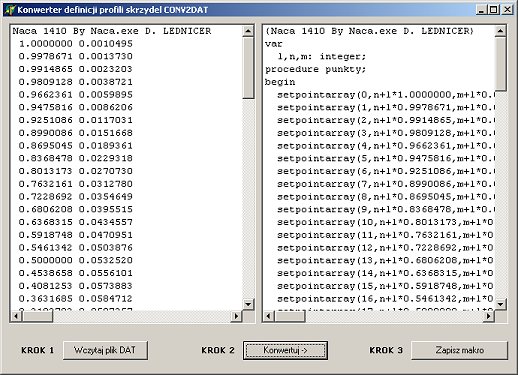Viewport: 518px width, 375px height.
Task: Close the CONV2DAT window
Action: pos(507,10)
